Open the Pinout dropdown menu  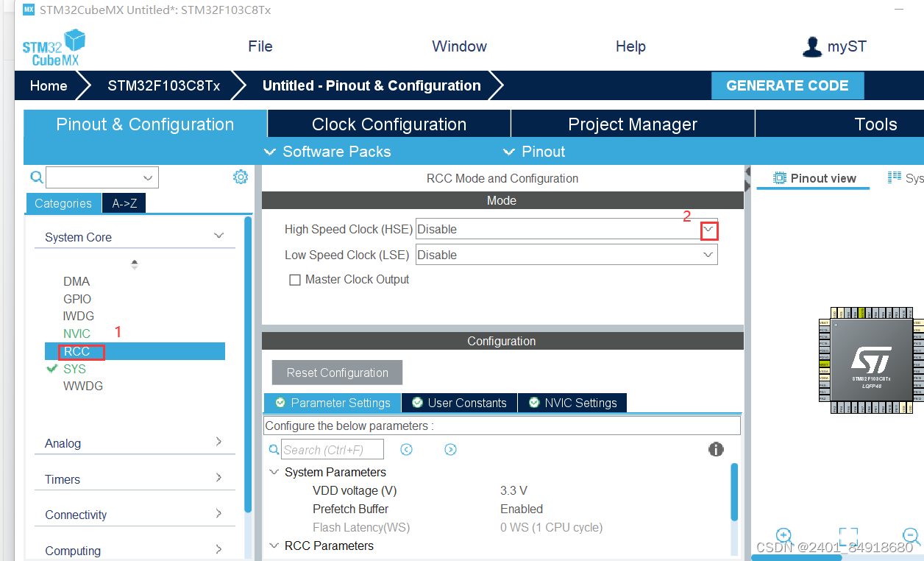click(534, 152)
